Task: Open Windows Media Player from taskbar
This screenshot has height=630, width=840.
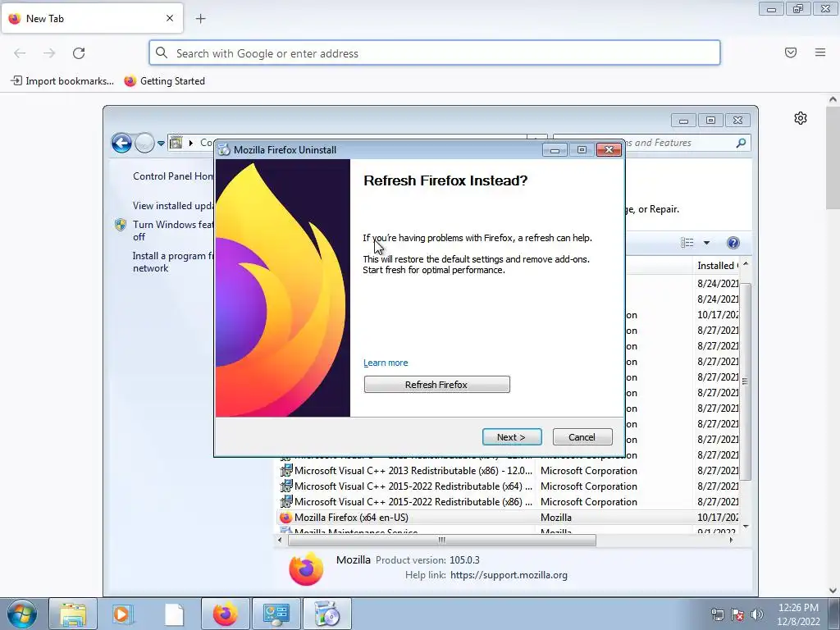Action: point(122,614)
